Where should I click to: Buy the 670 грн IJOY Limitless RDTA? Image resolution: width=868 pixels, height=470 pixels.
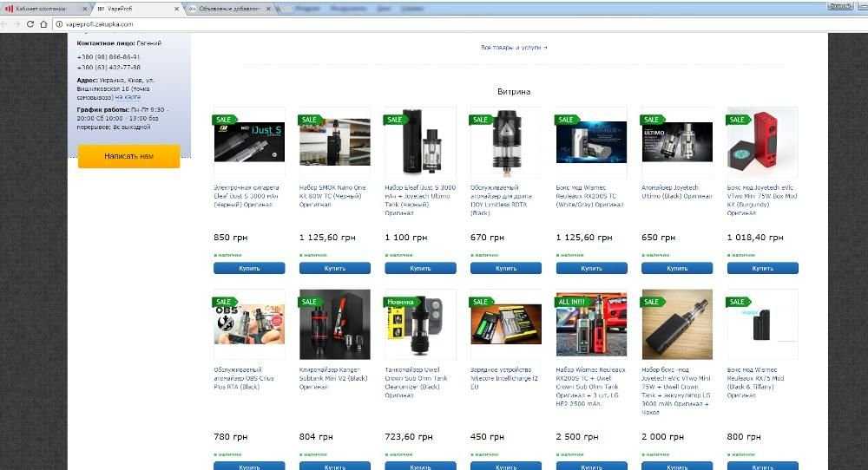[506, 268]
